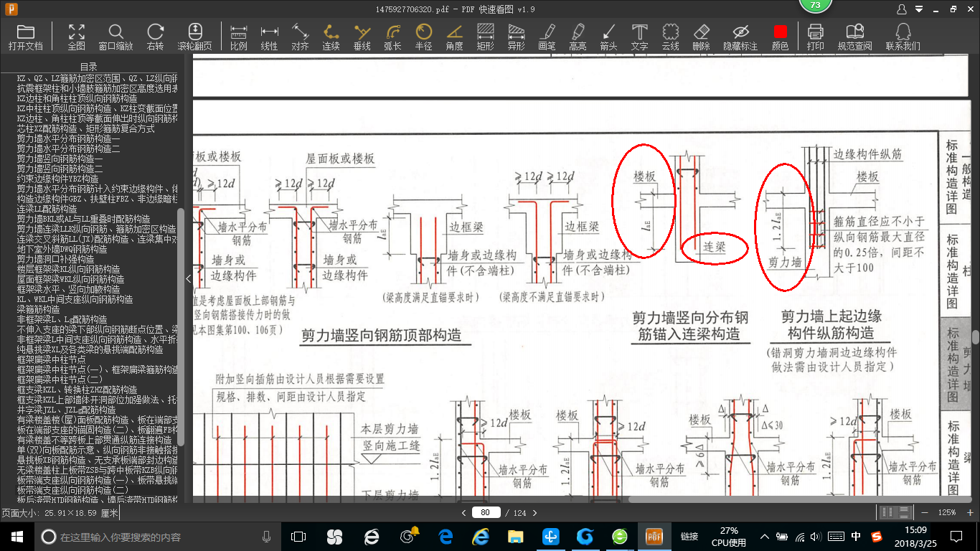Rotate page with the 右转 button
The image size is (980, 551).
tap(155, 37)
